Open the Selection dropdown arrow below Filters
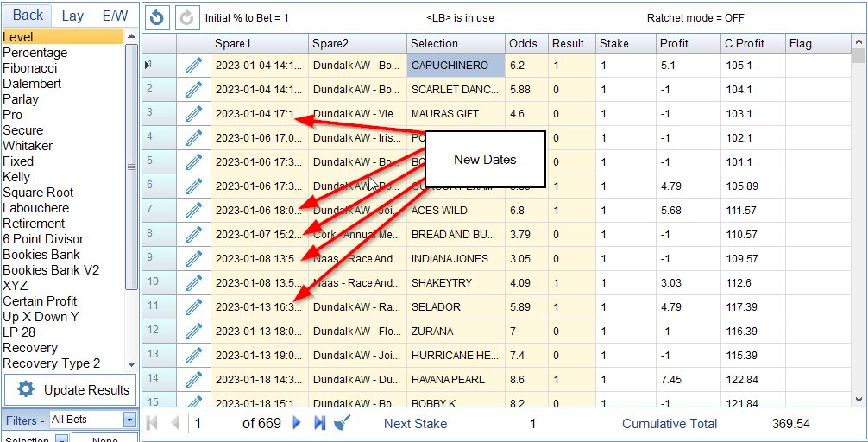Viewport: 868px width, 442px height. coord(62,439)
